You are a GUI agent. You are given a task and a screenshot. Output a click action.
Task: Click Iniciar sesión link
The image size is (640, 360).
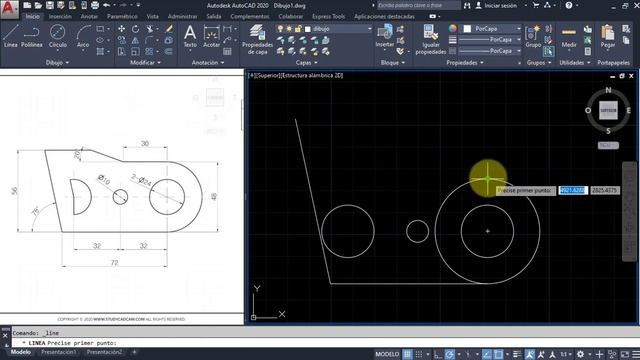pyautogui.click(x=500, y=6)
